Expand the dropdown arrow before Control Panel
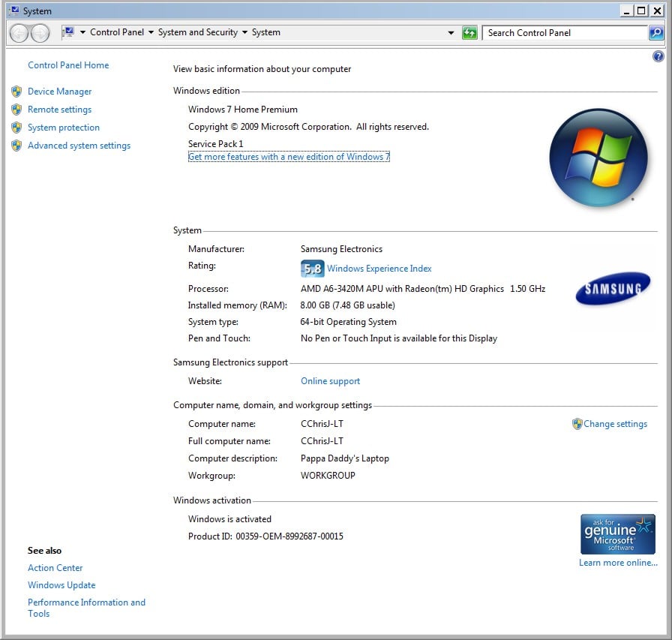The width and height of the screenshot is (672, 640). 82,32
